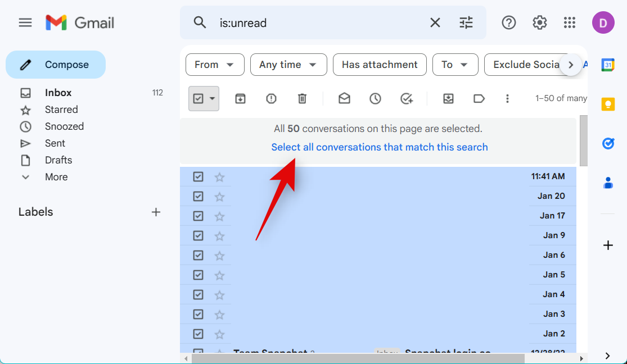Uncheck the 11:41 AM conversation checkbox
627x364 pixels.
(x=198, y=177)
